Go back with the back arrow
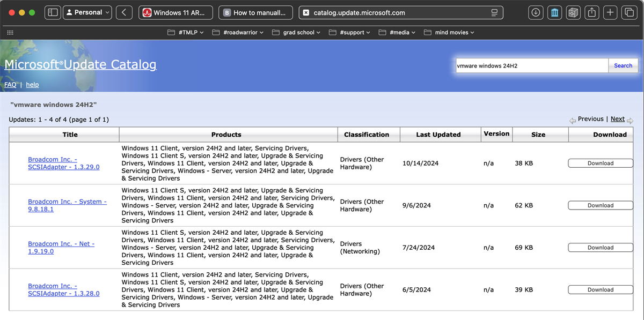Image resolution: width=644 pixels, height=320 pixels. point(124,12)
